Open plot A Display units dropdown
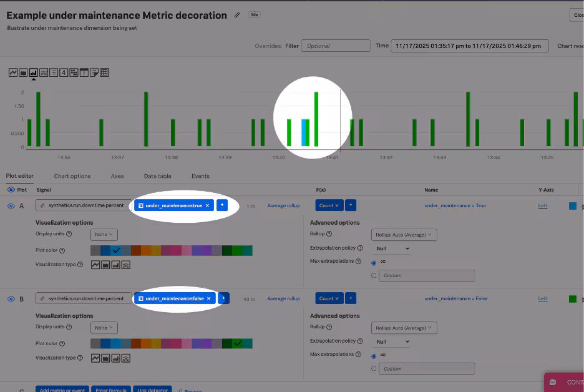584x392 pixels. pos(104,235)
